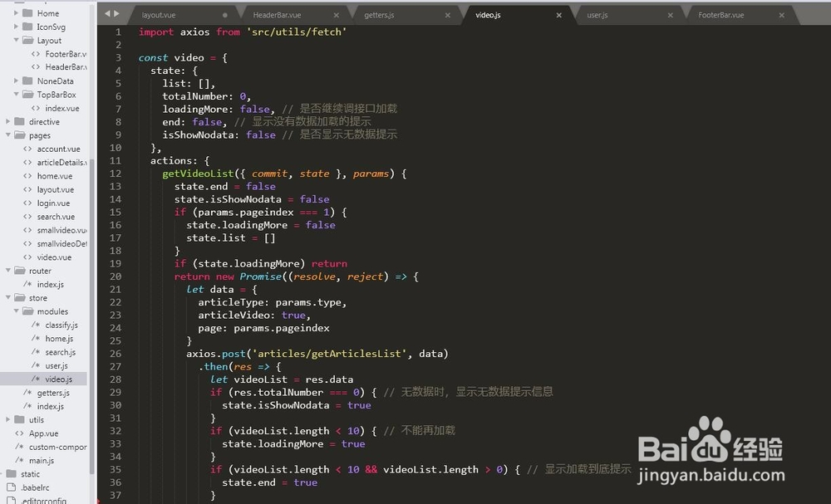This screenshot has height=504, width=831.
Task: Go to previous tab with left arrow
Action: 107,14
